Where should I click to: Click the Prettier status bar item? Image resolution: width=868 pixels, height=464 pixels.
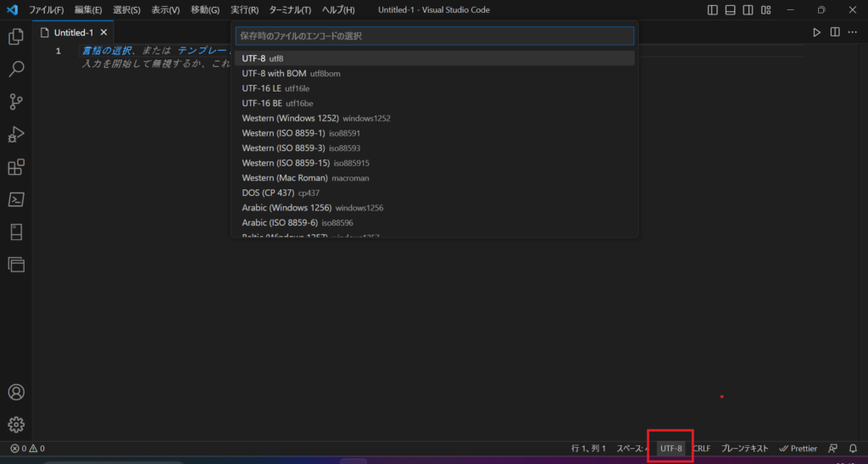[x=798, y=449]
